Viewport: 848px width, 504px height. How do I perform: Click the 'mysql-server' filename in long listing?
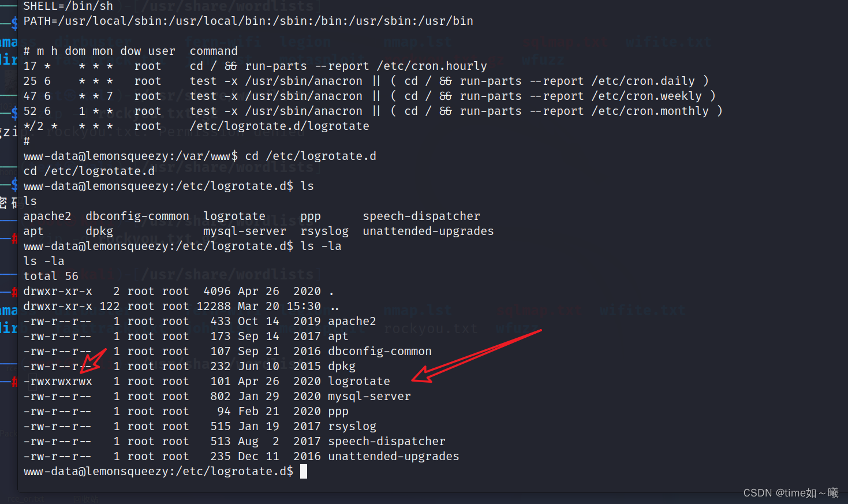(x=369, y=397)
